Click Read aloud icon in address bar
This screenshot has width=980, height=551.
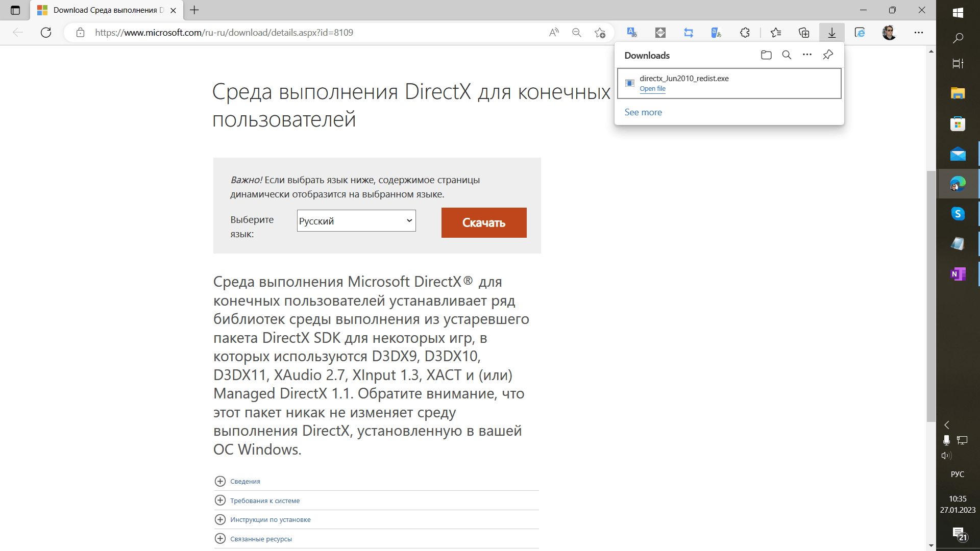tap(554, 33)
